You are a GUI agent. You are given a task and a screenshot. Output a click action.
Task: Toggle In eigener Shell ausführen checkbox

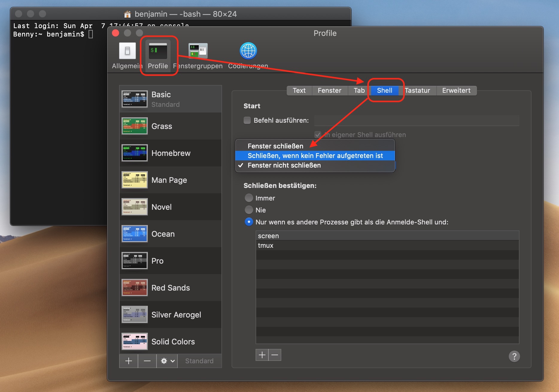coord(318,135)
